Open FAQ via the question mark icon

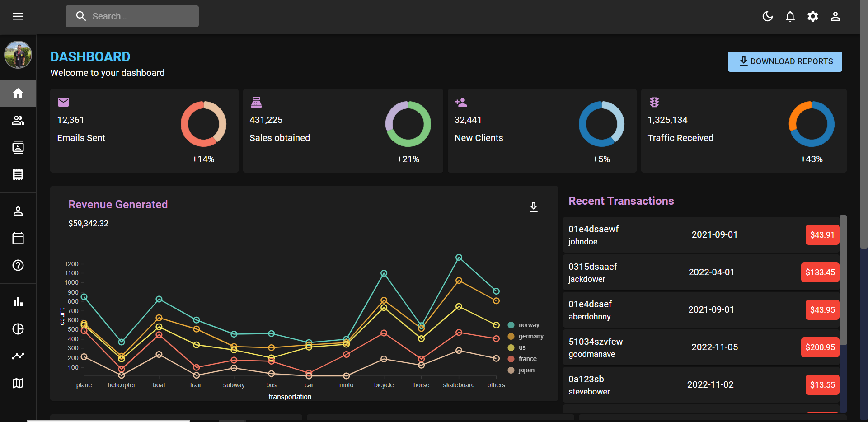click(x=18, y=265)
